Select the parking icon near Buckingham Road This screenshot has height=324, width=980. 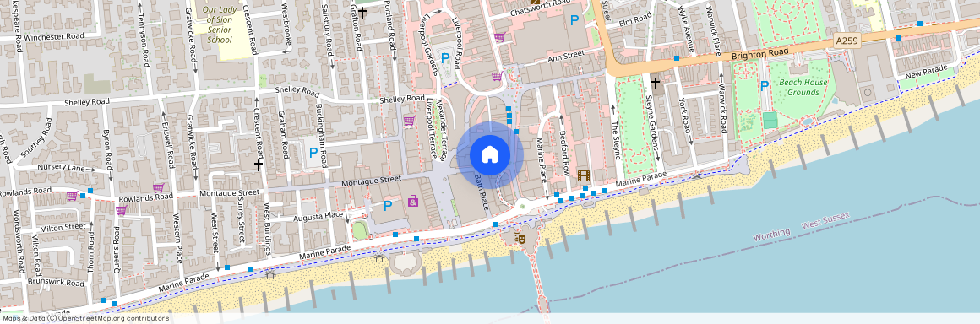313,152
